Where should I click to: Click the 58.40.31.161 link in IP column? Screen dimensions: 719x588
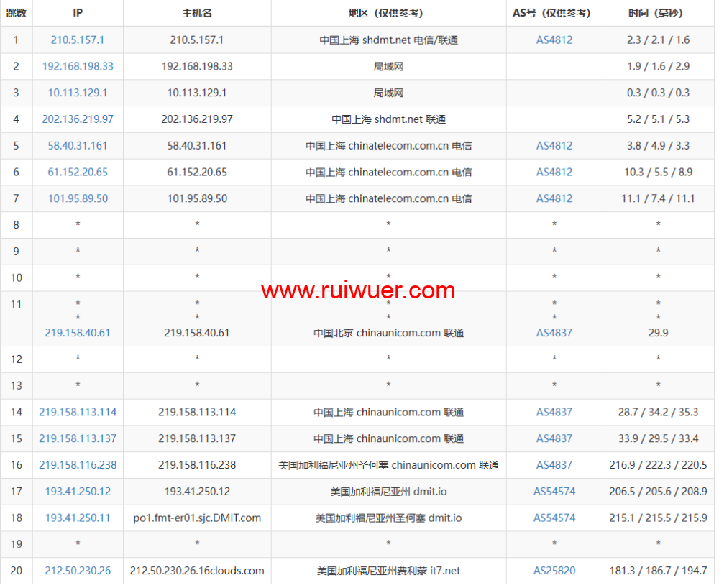78,146
